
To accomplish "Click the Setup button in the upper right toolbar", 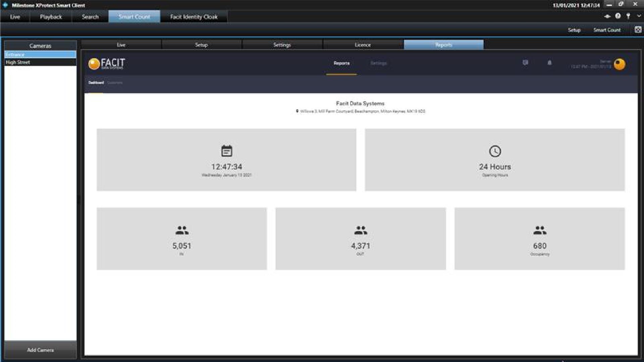I will (574, 30).
